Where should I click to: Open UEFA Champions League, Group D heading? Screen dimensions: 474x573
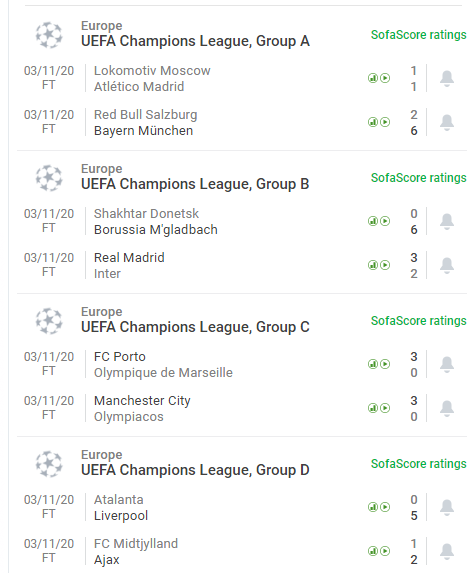(195, 470)
